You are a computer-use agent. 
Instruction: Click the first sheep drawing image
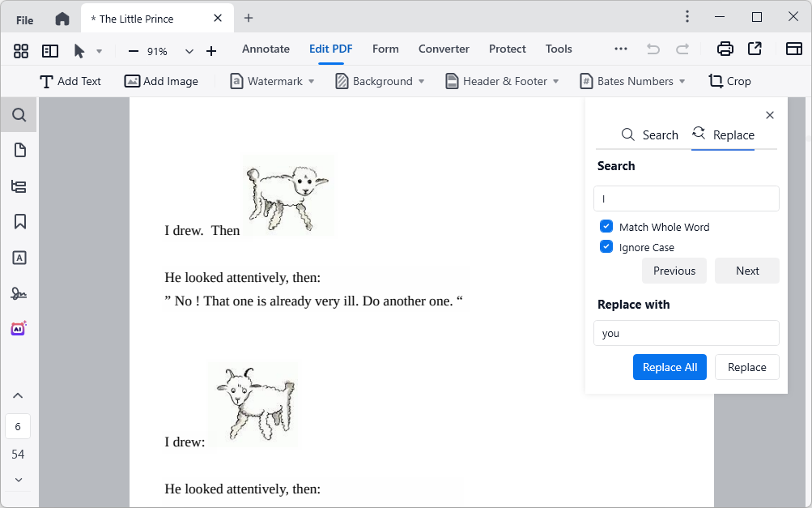click(288, 196)
